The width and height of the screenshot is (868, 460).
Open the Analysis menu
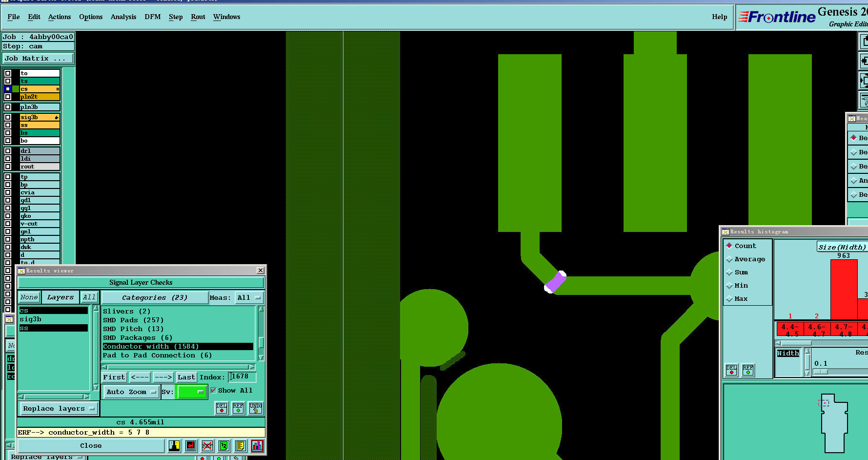pos(123,17)
